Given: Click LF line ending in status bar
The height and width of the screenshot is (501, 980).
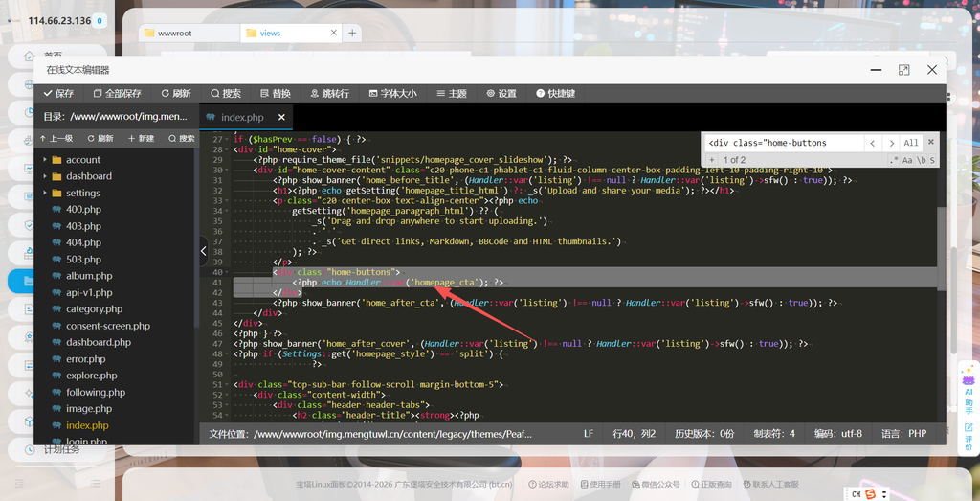Looking at the screenshot, I should 589,433.
